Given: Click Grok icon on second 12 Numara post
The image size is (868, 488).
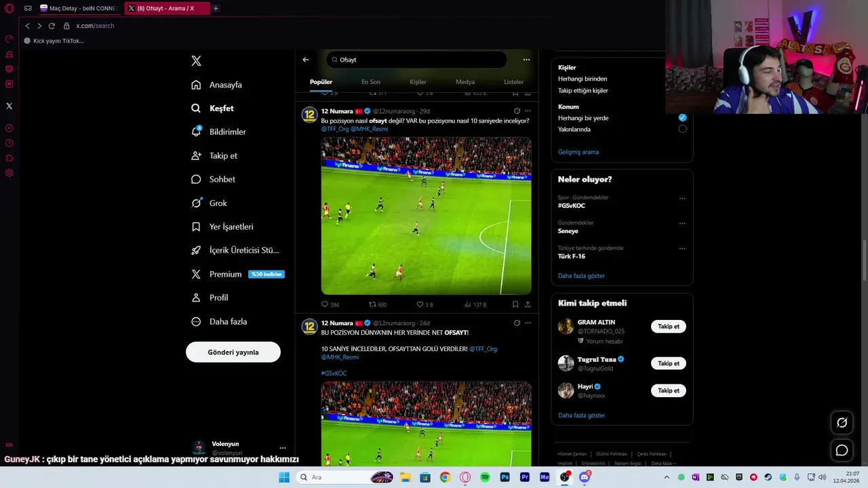Looking at the screenshot, I should tap(517, 323).
